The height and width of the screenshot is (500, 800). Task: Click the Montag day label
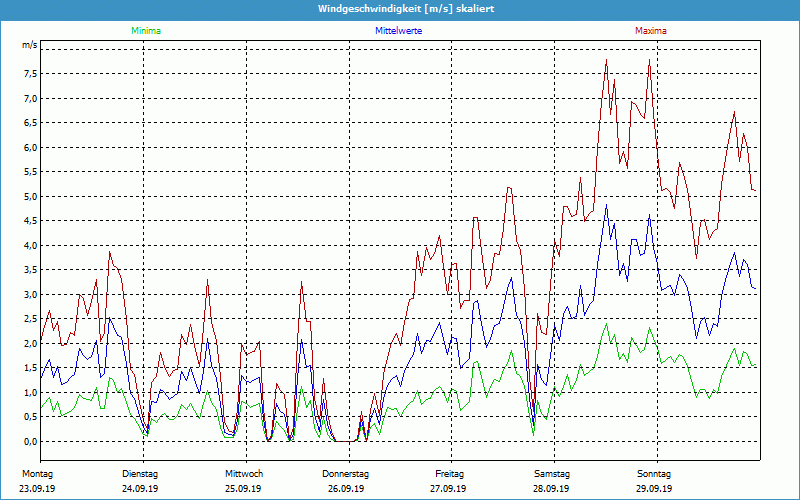tap(37, 474)
